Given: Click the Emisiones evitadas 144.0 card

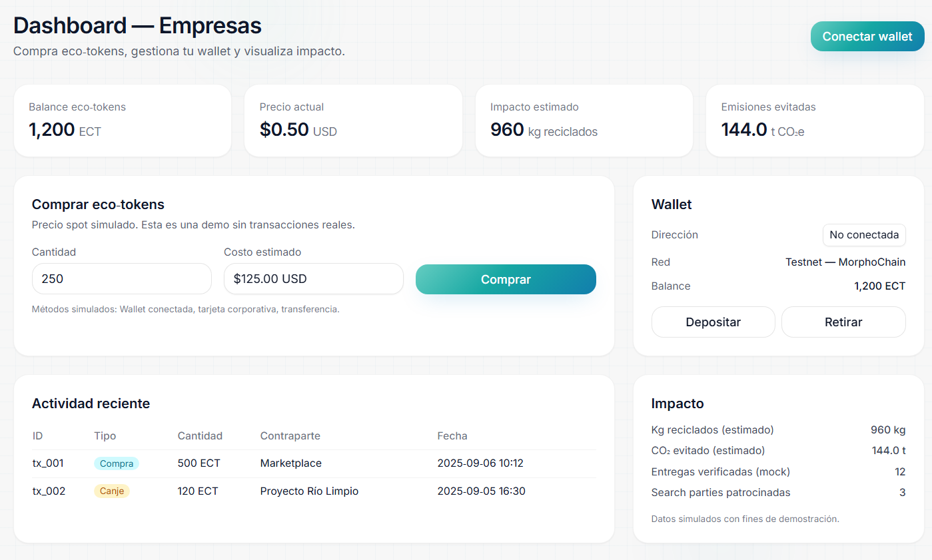Looking at the screenshot, I should click(x=815, y=121).
